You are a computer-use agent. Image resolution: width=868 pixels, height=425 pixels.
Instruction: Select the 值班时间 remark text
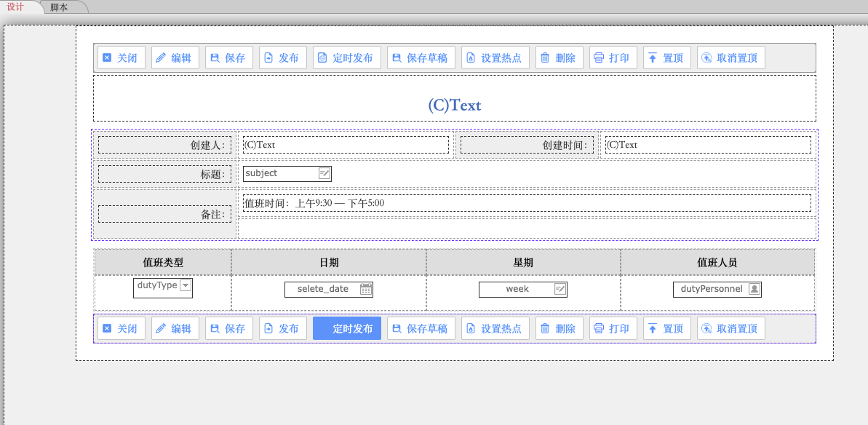[x=527, y=203]
